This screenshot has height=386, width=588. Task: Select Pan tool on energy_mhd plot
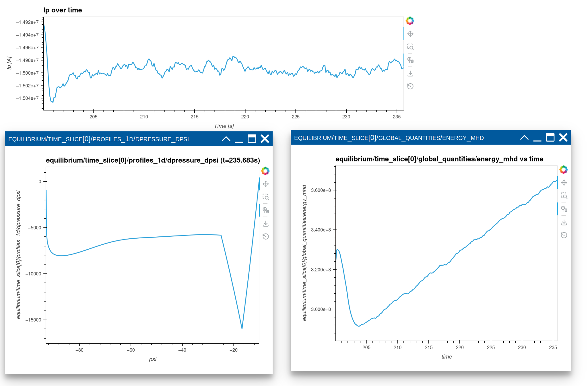[564, 183]
